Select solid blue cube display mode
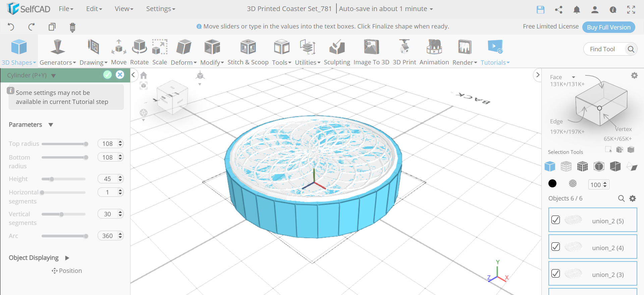 tap(550, 166)
